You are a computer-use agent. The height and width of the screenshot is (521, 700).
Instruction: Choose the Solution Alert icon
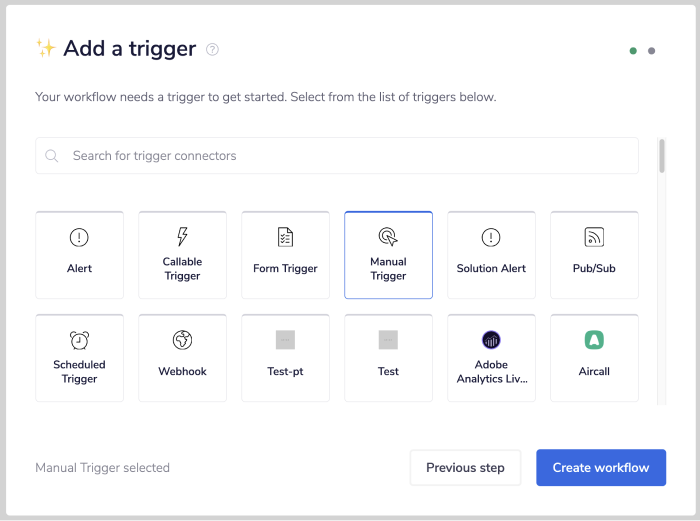point(491,237)
